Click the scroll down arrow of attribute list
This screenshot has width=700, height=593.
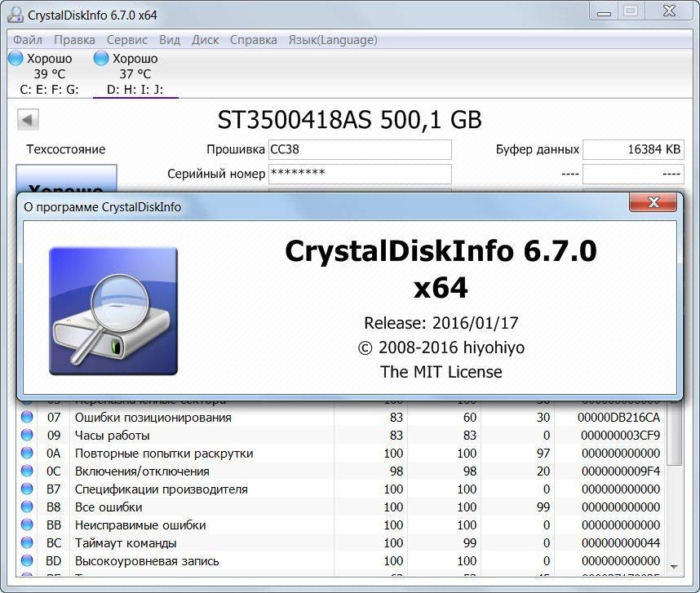coord(674,567)
